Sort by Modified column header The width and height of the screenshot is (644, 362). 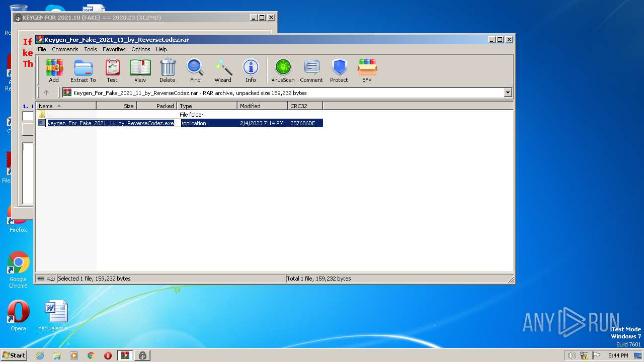tap(262, 106)
